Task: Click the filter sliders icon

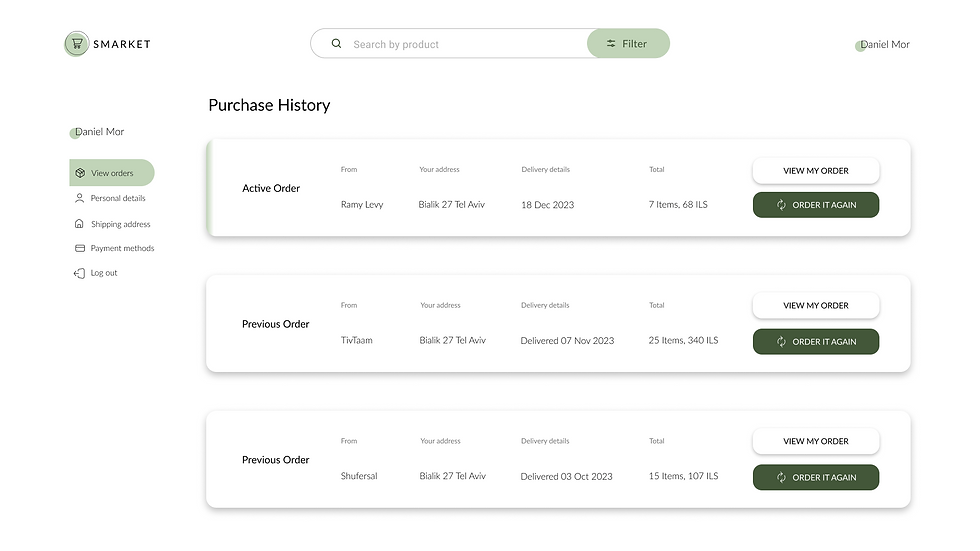Action: pyautogui.click(x=611, y=44)
